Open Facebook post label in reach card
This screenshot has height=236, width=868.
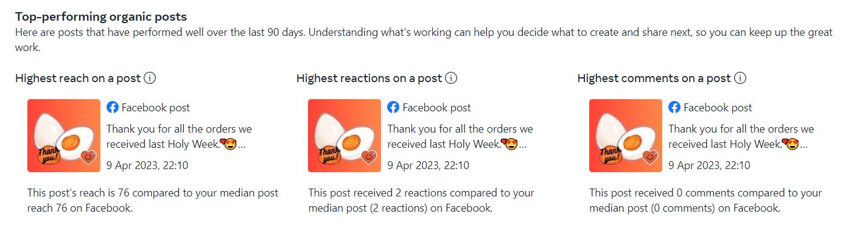(x=156, y=108)
